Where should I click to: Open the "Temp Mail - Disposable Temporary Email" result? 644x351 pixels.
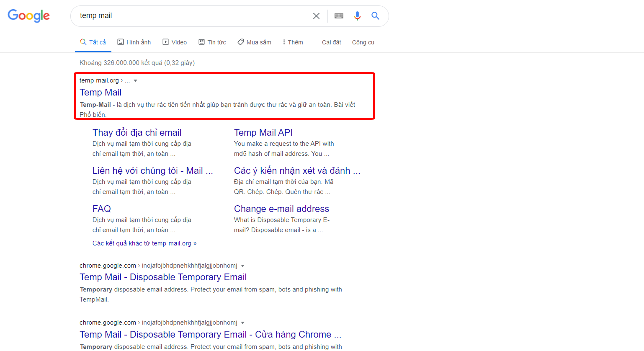(x=163, y=277)
